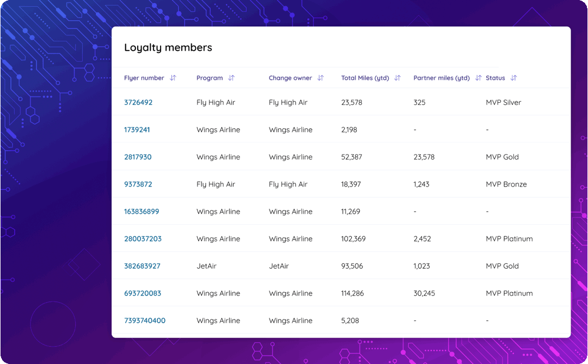Click JetAir in the Change owner column
The width and height of the screenshot is (588, 364).
tap(279, 266)
